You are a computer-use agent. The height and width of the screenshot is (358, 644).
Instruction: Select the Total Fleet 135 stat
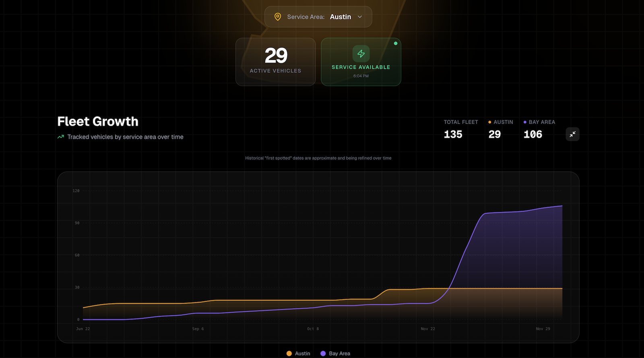click(453, 134)
